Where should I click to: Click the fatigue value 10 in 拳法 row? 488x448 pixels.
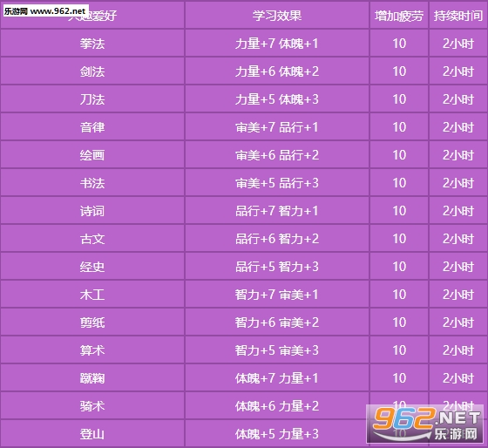pyautogui.click(x=399, y=44)
